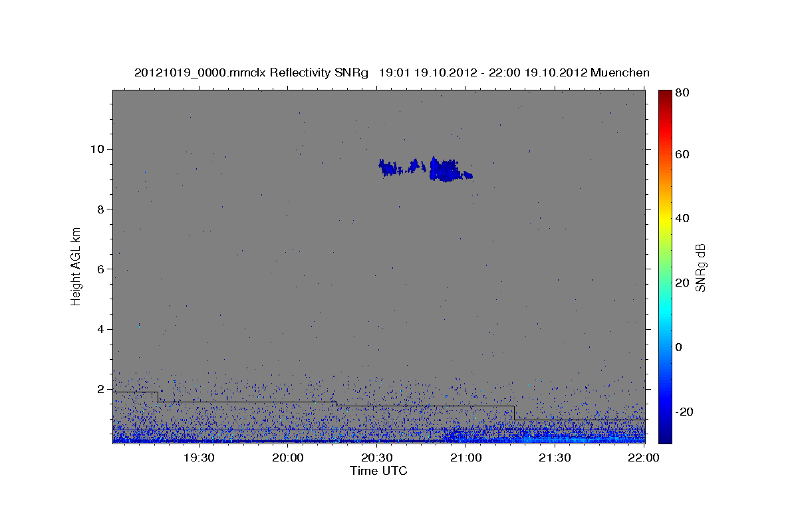The image size is (798, 532).
Task: Click the colorbar tick value 40
Action: [682, 218]
